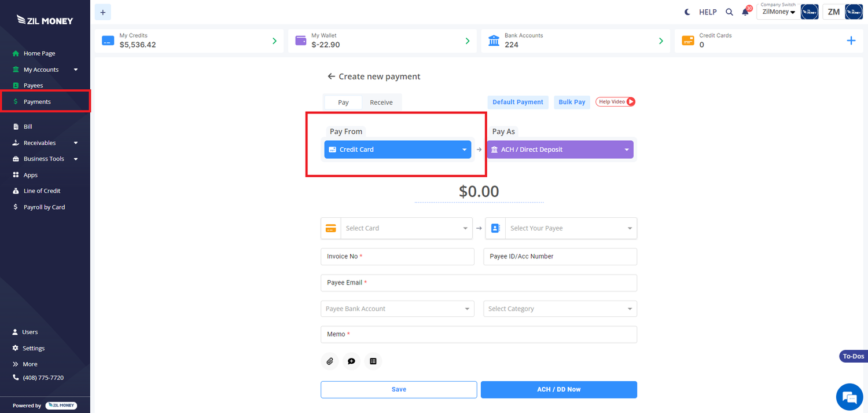This screenshot has width=868, height=413.
Task: Toggle dark mode moon icon
Action: coord(687,12)
